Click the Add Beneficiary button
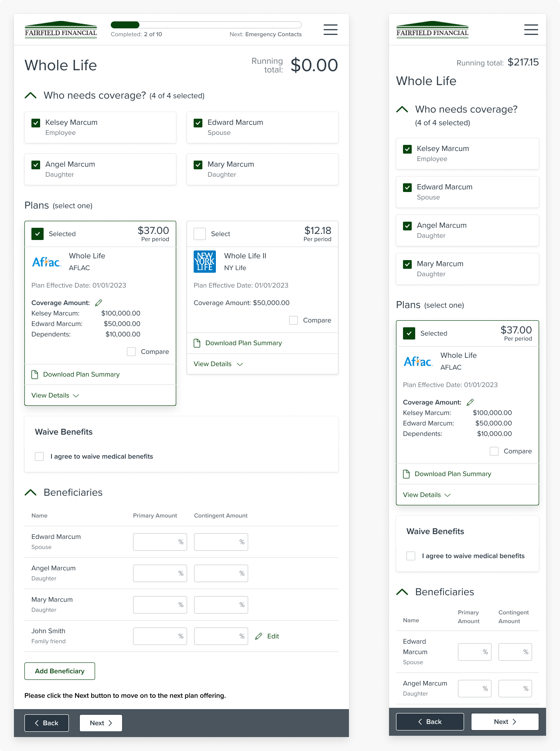Image resolution: width=560 pixels, height=751 pixels. (x=60, y=671)
